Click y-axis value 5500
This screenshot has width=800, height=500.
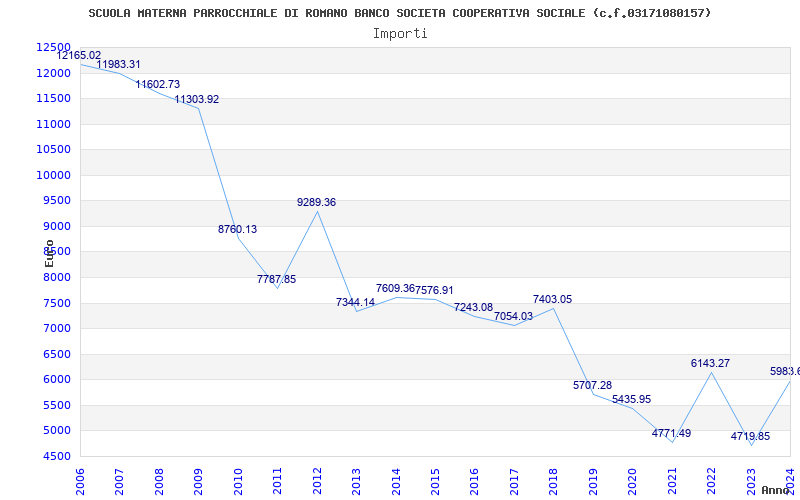tap(56, 405)
